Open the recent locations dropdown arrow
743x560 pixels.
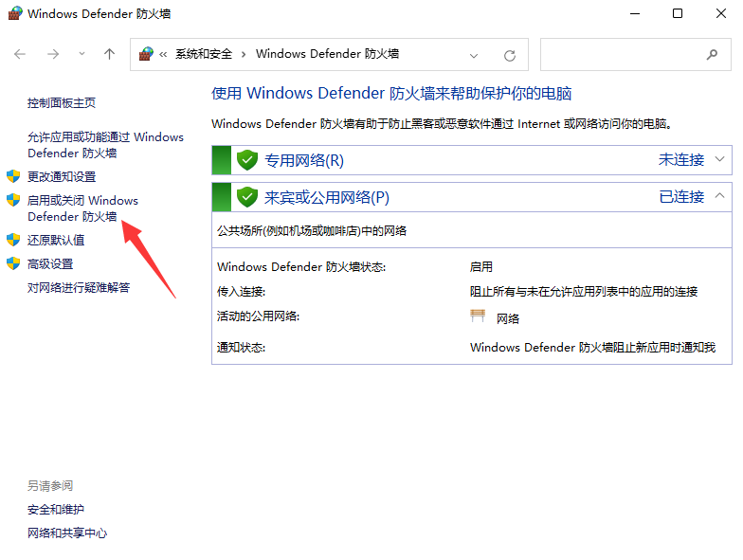pos(82,54)
